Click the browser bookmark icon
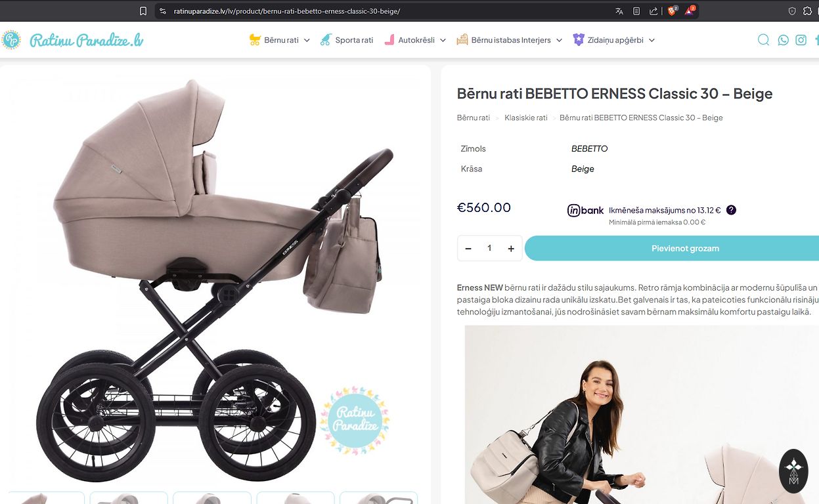This screenshot has width=819, height=504. tap(143, 11)
